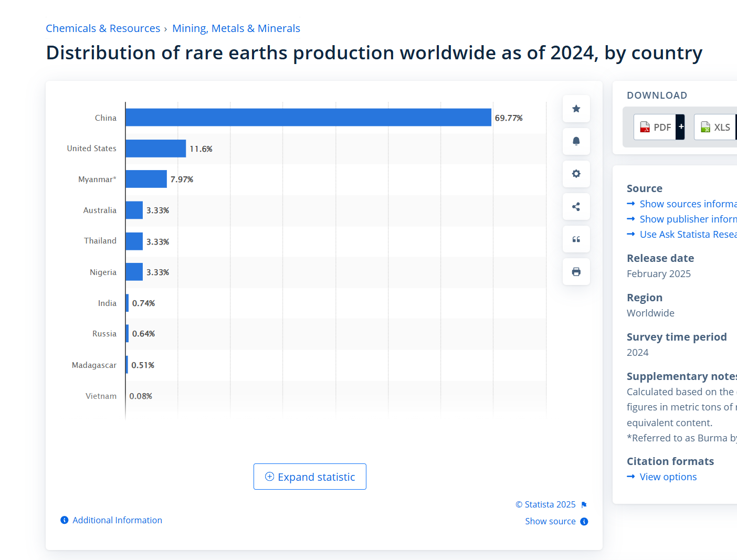This screenshot has width=737, height=560.
Task: Click the Vietnam country label
Action: coord(101,396)
